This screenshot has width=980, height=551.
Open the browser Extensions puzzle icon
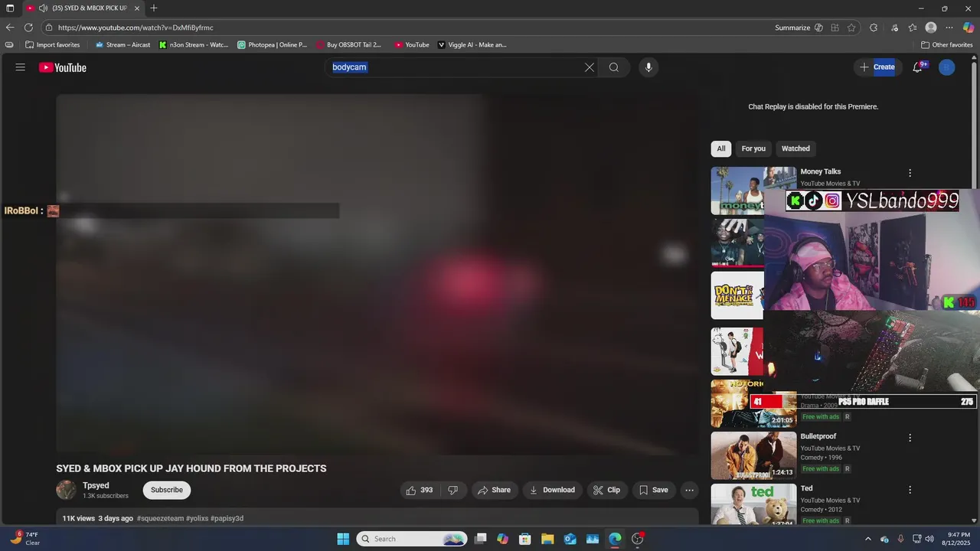tap(874, 28)
